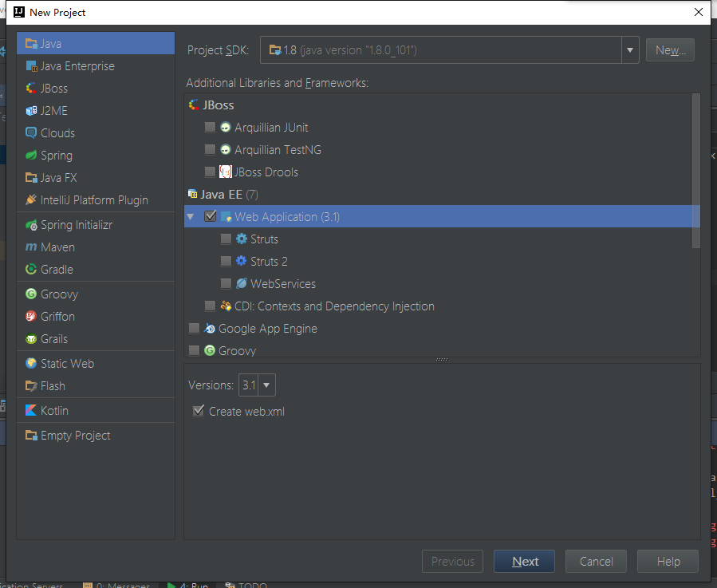Click the Java Enterprise icon
Image resolution: width=717 pixels, height=588 pixels.
(x=31, y=66)
